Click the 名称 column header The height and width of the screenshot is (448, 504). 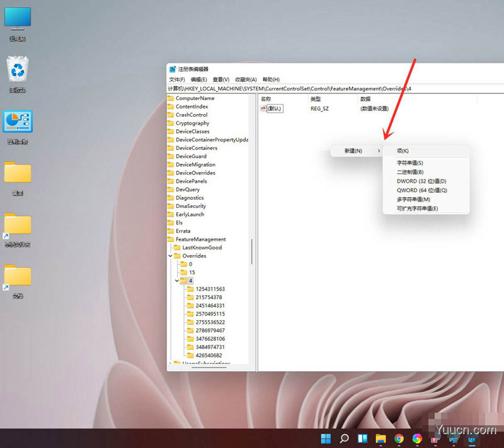(x=283, y=99)
